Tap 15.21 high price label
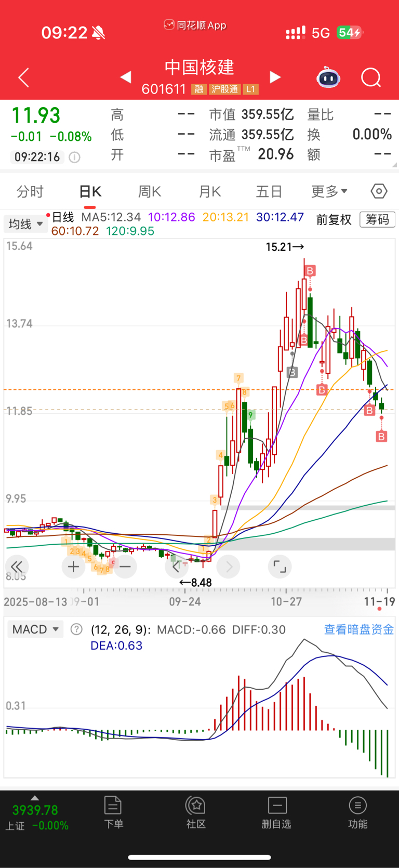This screenshot has height=868, width=399. 285,247
